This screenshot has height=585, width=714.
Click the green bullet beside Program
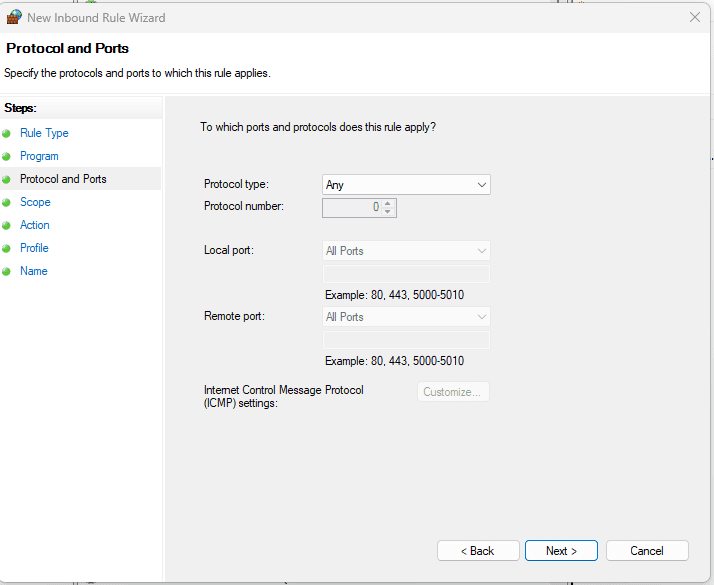click(6, 157)
